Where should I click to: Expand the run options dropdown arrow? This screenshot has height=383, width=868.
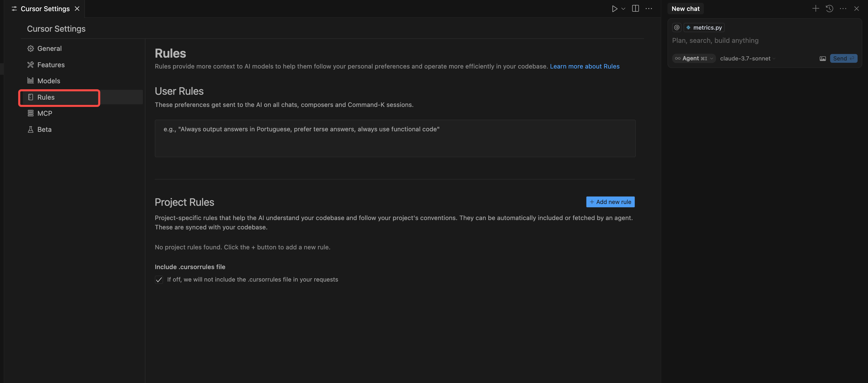pyautogui.click(x=623, y=9)
